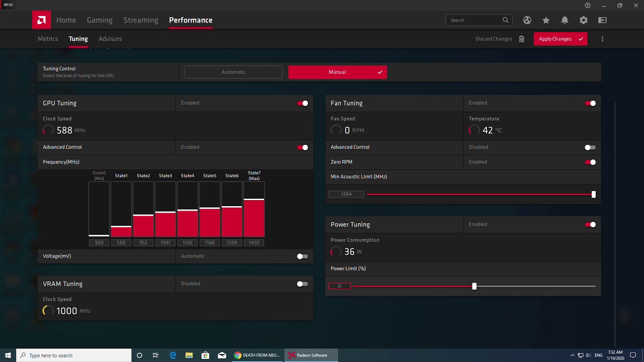Open the three-dot more options menu

point(602,39)
